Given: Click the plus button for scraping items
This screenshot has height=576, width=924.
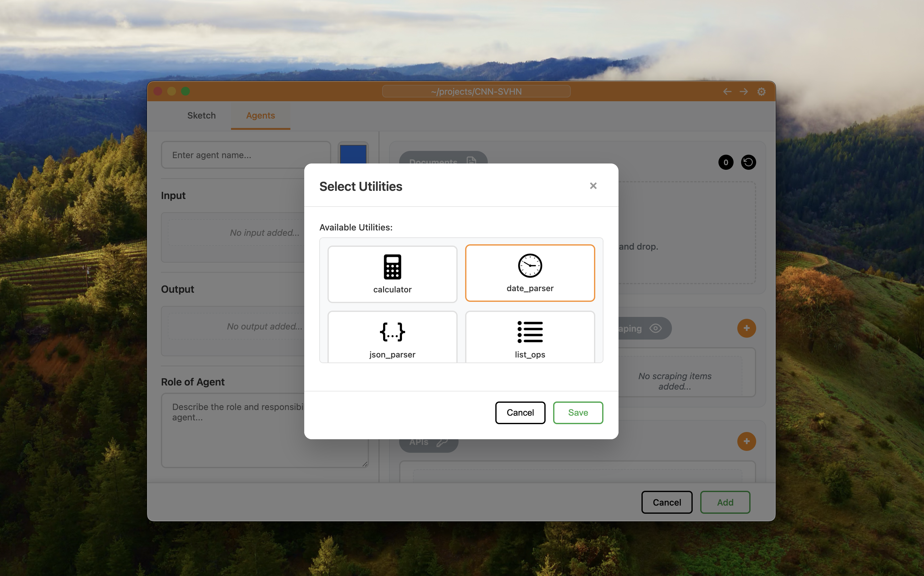Looking at the screenshot, I should [x=746, y=328].
